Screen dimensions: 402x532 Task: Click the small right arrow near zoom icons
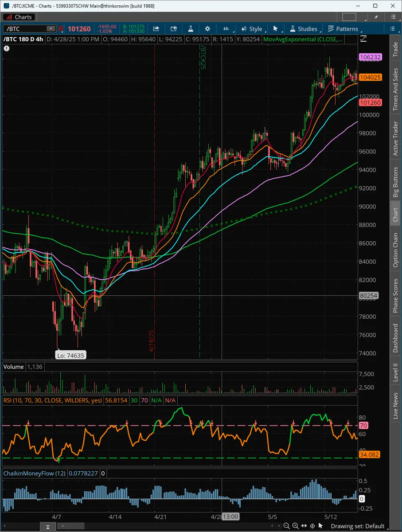click(280, 526)
